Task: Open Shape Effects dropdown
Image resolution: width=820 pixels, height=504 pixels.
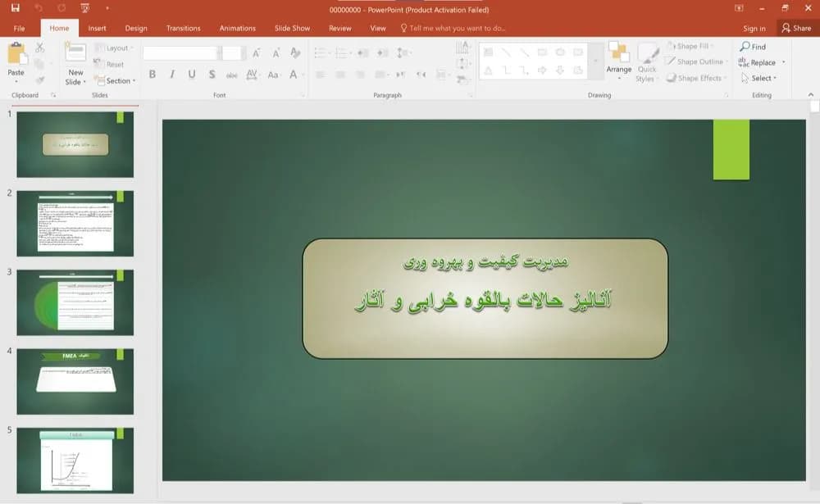Action: 697,78
